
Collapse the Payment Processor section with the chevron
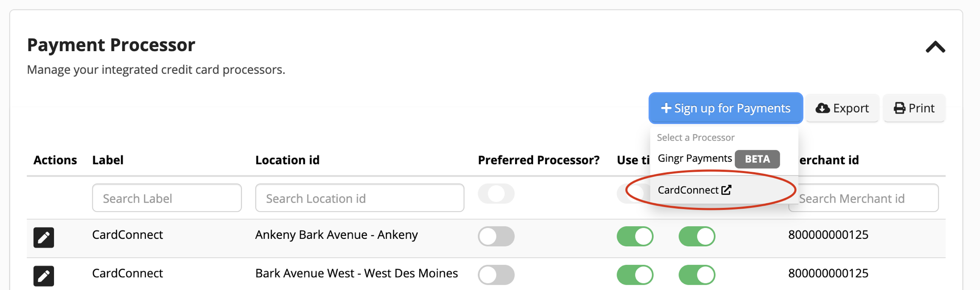[935, 47]
